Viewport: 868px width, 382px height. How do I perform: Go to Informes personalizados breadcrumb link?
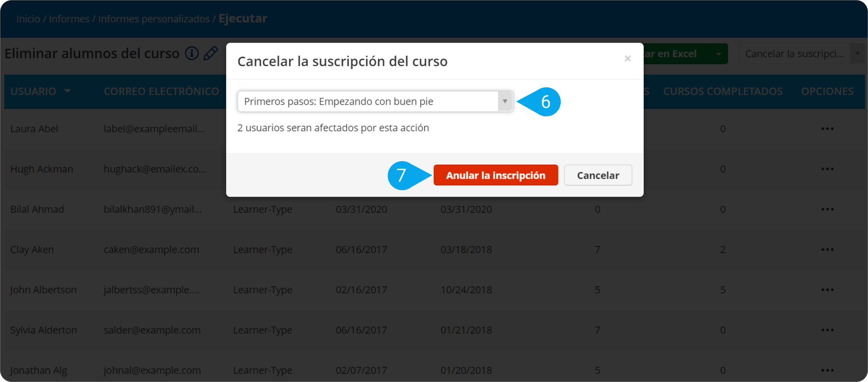tap(154, 19)
